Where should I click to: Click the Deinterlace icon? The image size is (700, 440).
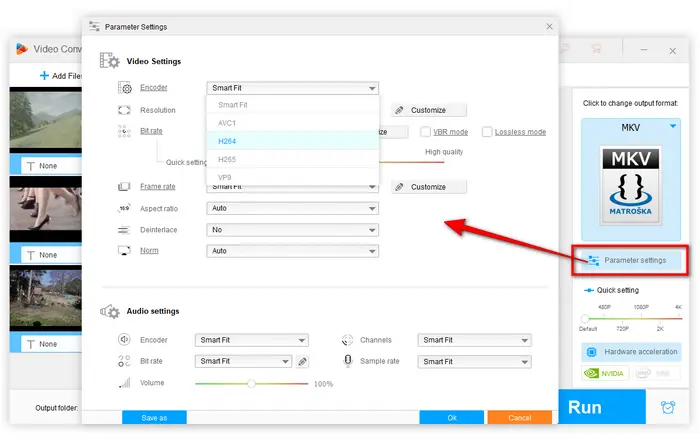point(124,230)
